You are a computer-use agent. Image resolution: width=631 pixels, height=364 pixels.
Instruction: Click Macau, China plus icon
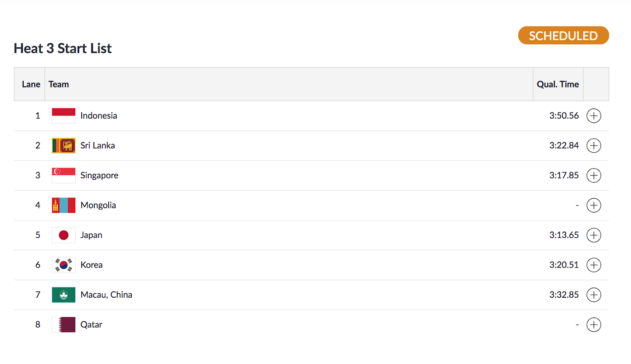(x=594, y=295)
